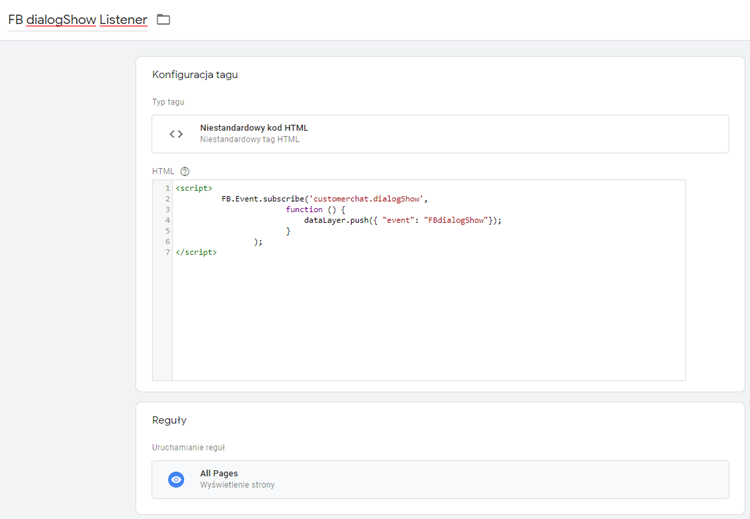
Task: Click the closing </script> tag line
Action: coord(196,252)
